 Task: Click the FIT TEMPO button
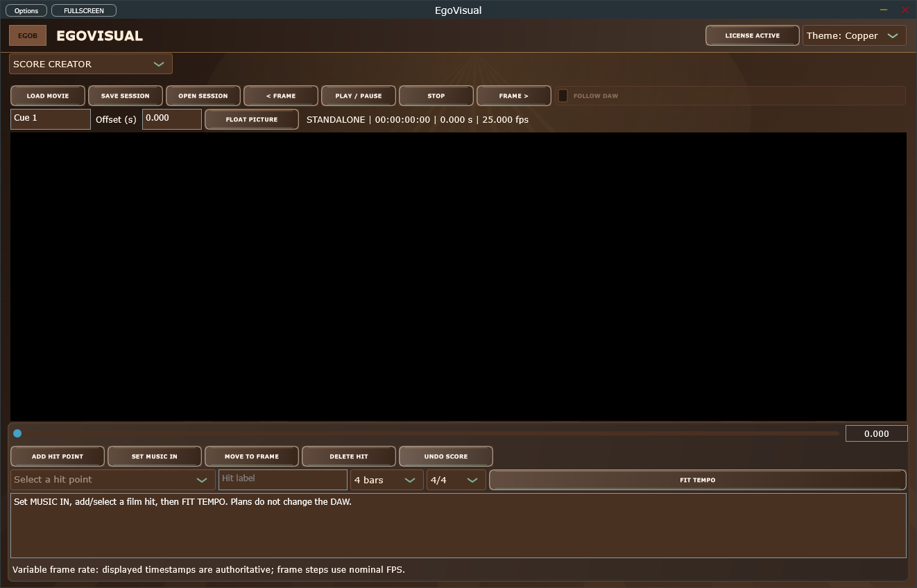(x=698, y=480)
